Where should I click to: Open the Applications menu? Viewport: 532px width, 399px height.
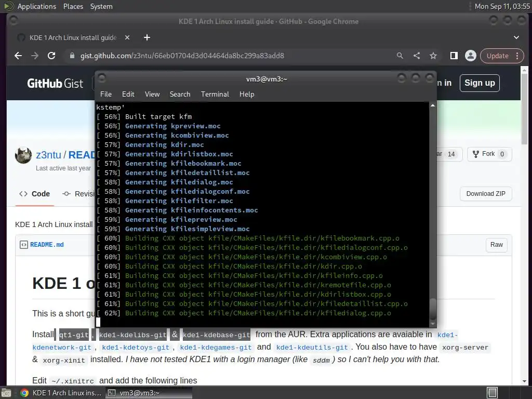[x=37, y=6]
